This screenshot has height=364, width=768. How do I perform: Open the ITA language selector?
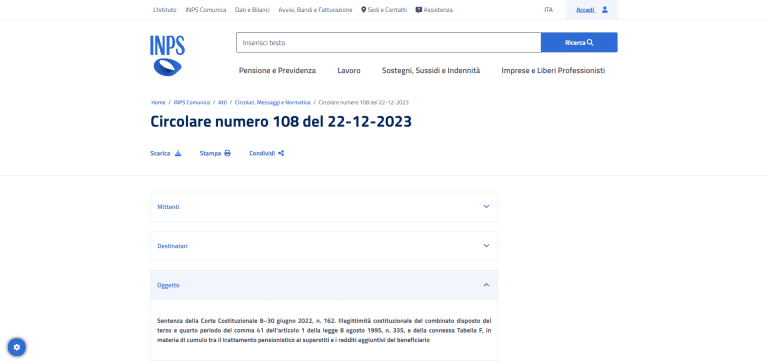[x=549, y=10]
